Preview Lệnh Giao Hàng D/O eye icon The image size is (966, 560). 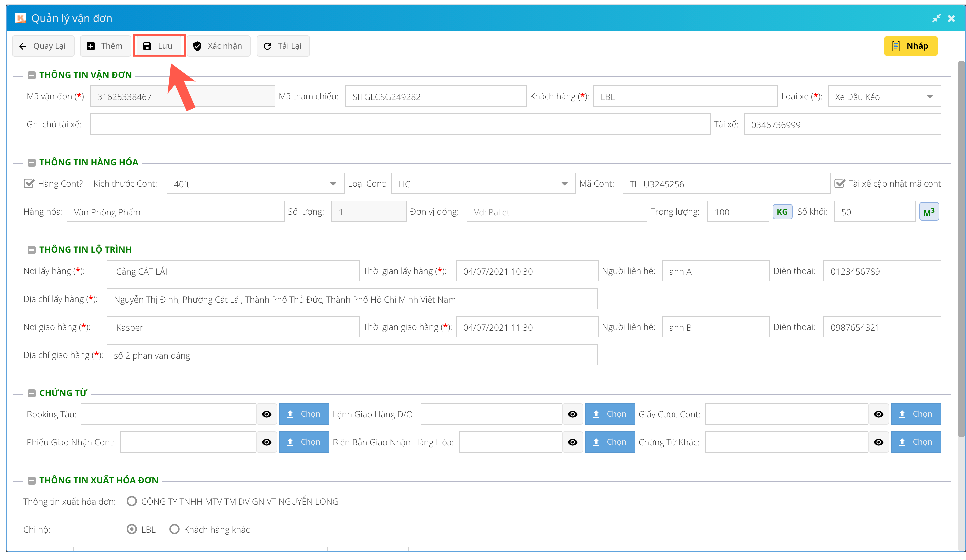pos(572,414)
